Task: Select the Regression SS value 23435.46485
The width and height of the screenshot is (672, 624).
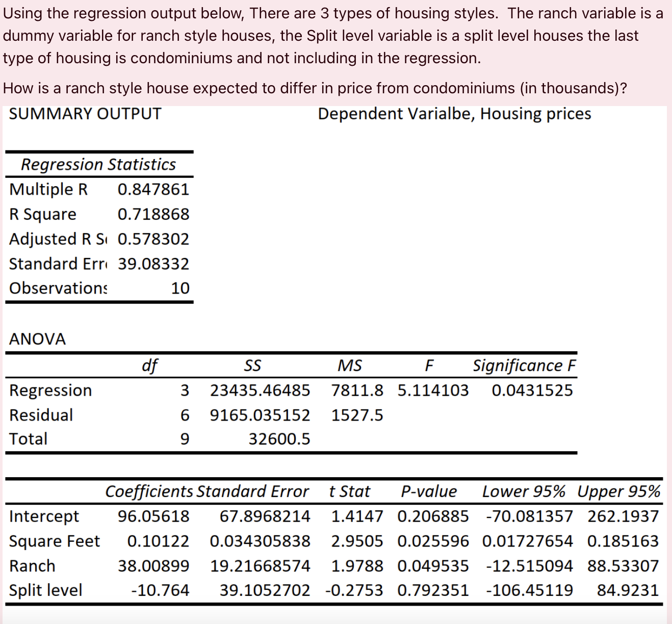Action: tap(260, 390)
